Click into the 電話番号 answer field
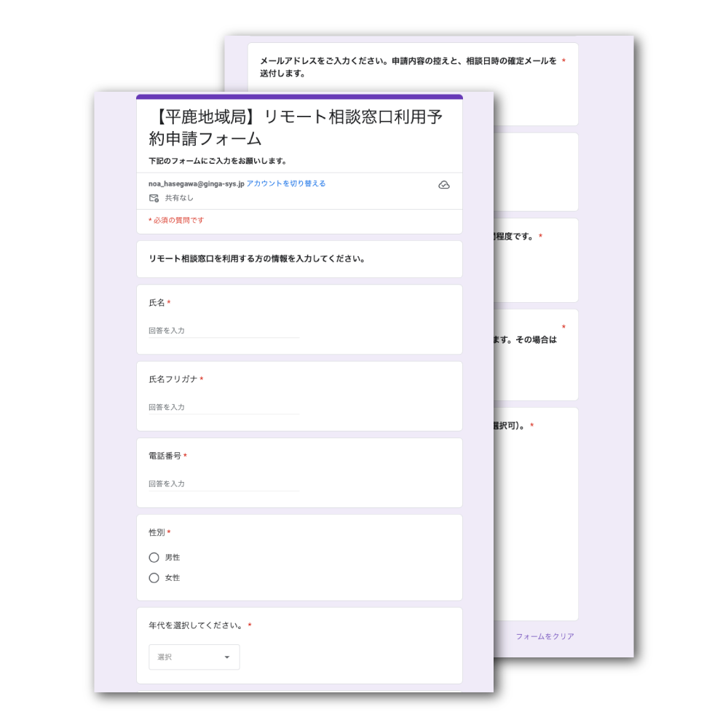 (223, 483)
